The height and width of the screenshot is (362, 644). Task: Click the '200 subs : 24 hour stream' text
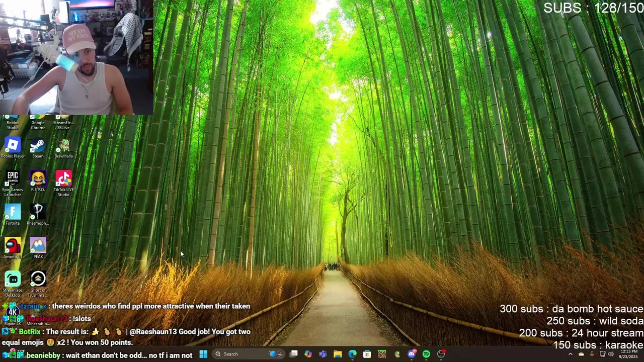(x=581, y=333)
